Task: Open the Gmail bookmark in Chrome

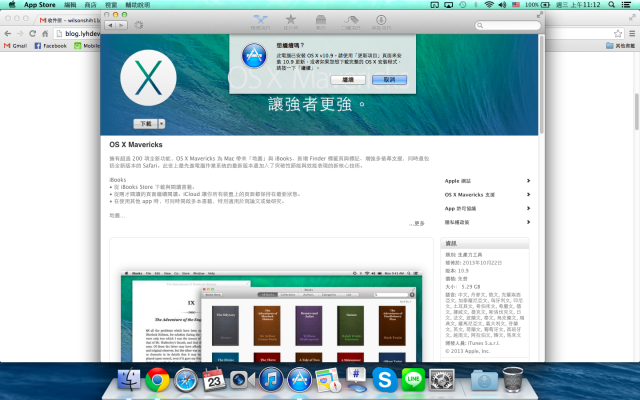Action: coord(16,46)
